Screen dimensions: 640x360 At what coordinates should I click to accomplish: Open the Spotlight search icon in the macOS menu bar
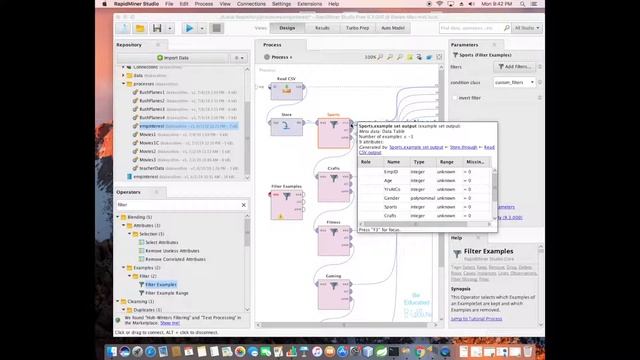click(x=522, y=4)
